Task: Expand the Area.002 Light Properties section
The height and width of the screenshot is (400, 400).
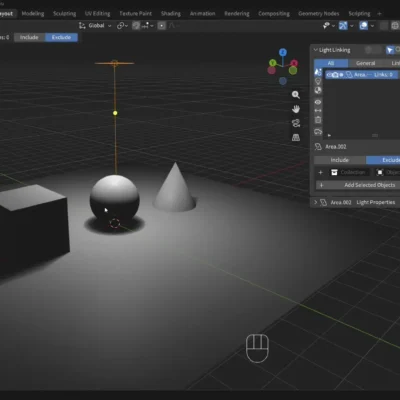Action: click(x=315, y=202)
